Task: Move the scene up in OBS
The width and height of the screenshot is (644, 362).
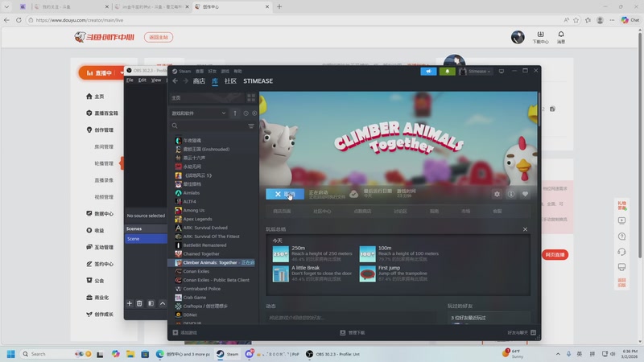Action: point(163,303)
